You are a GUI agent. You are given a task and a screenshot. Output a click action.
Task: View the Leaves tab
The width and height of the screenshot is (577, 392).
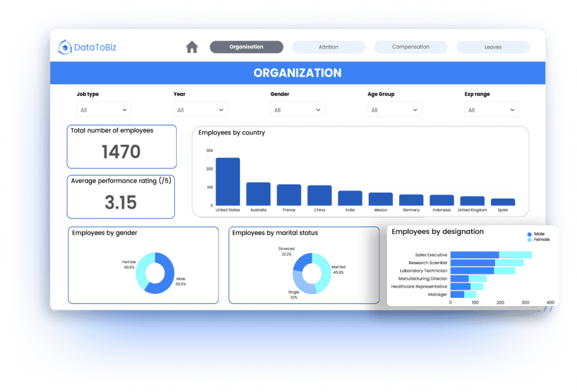coord(493,47)
